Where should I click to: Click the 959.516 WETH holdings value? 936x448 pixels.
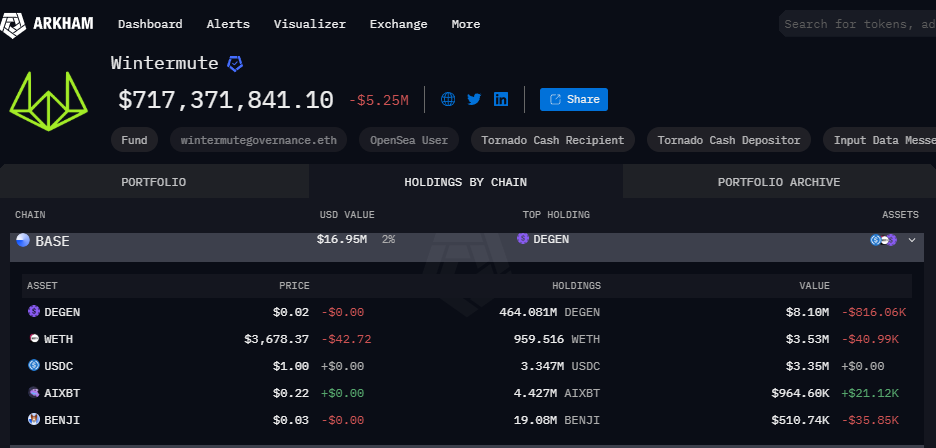(x=557, y=339)
